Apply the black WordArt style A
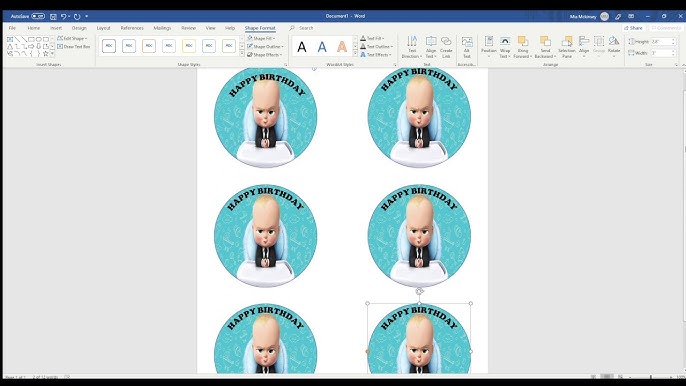Image resolution: width=686 pixels, height=386 pixels. tap(302, 47)
